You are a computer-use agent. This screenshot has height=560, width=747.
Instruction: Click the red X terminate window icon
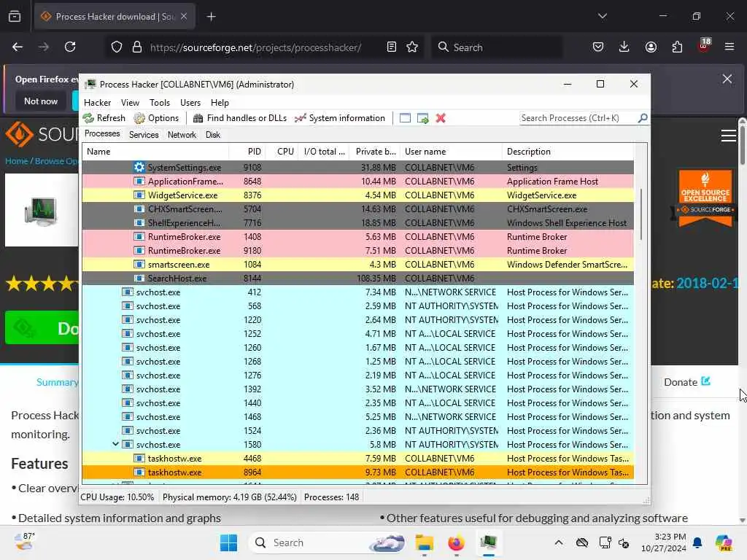coord(441,118)
